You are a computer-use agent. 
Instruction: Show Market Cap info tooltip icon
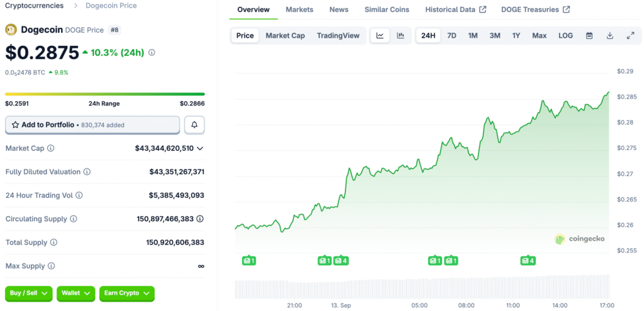(x=50, y=148)
